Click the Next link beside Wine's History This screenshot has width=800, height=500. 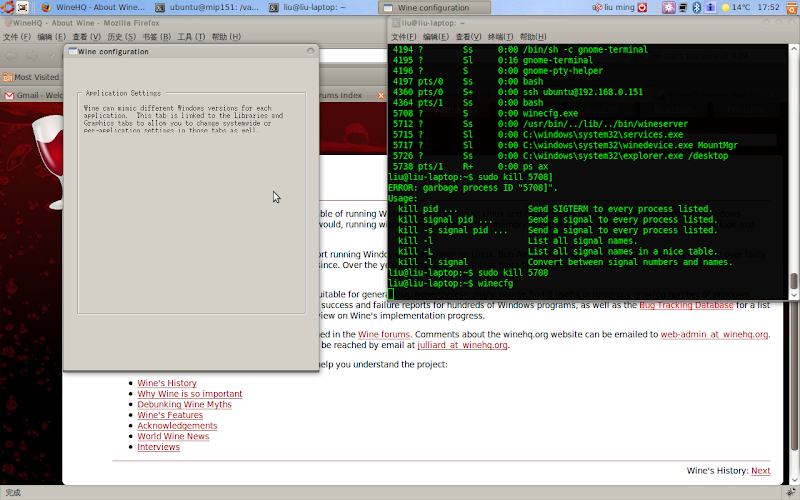(760, 471)
